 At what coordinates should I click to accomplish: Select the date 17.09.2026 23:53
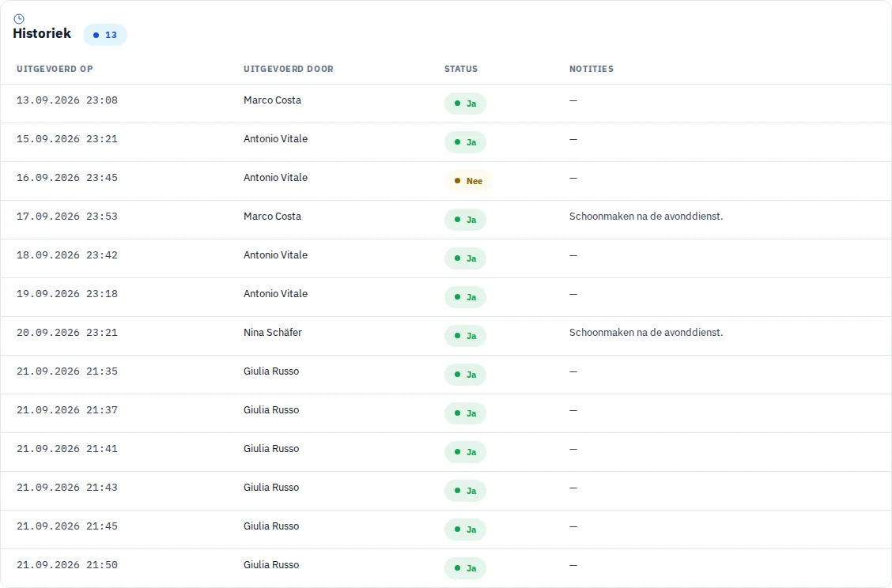click(x=67, y=216)
